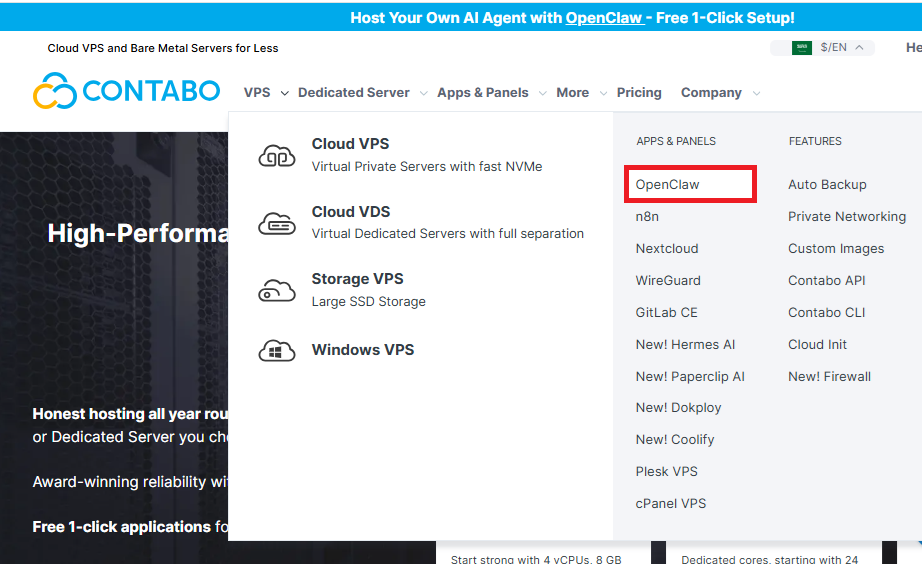Screen dimensions: 922x564
Task: Open the New! Hermes AI link
Action: tap(685, 345)
